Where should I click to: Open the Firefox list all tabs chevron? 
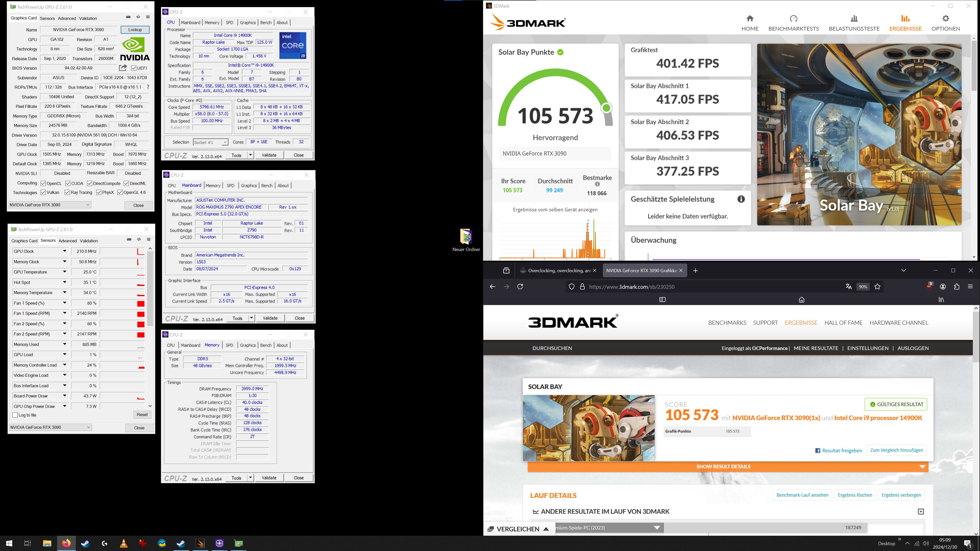[903, 270]
